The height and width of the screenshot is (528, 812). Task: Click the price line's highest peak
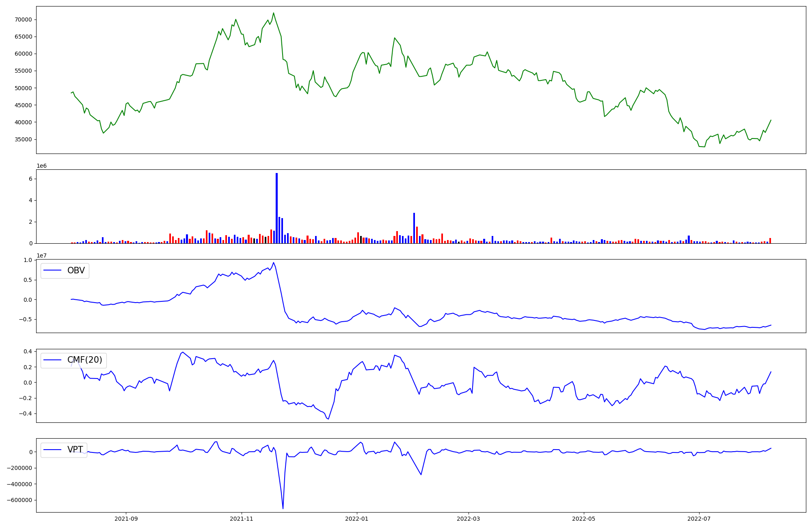(273, 13)
